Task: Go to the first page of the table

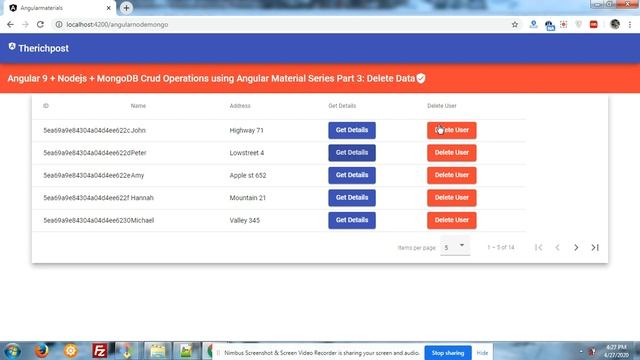Action: [x=538, y=247]
